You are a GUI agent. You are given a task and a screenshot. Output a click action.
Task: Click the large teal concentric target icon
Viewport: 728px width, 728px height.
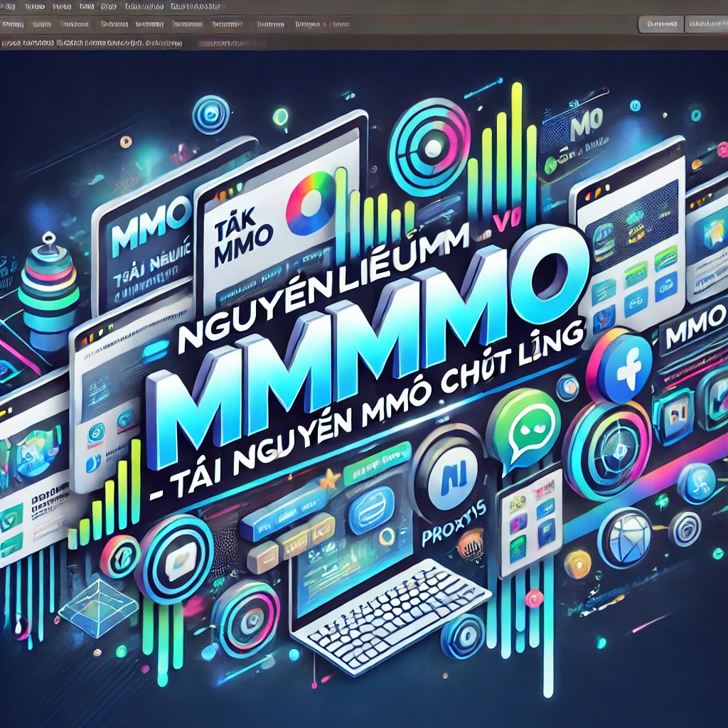(429, 146)
